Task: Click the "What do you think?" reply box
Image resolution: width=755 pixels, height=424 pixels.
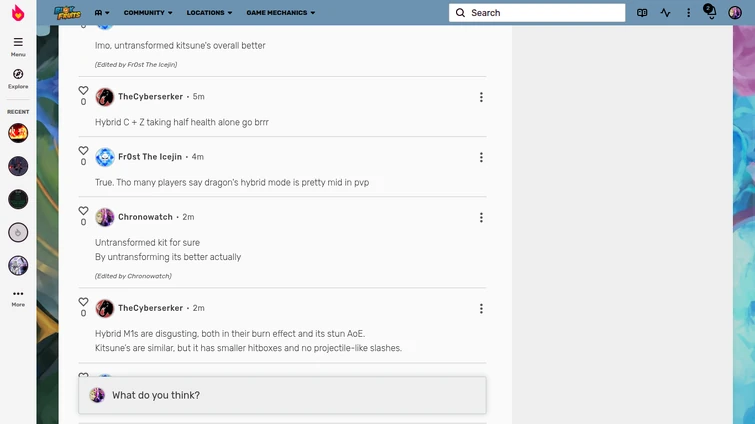Action: tap(290, 395)
